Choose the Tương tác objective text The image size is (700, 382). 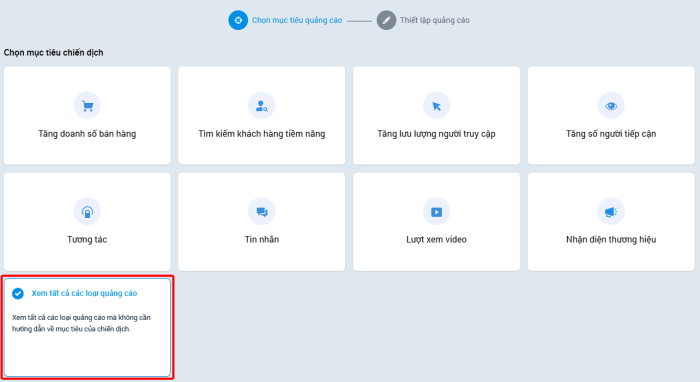coord(87,240)
